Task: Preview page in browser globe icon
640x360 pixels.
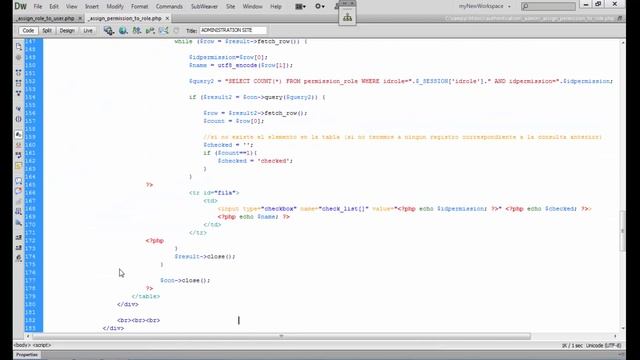Action: 123,31
